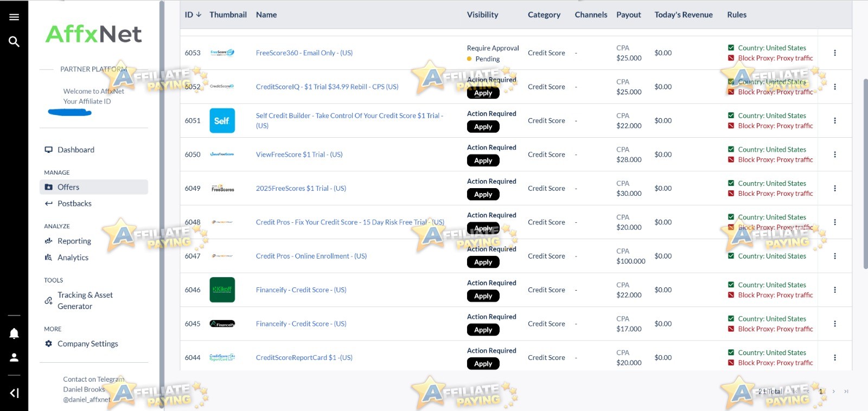The height and width of the screenshot is (411, 868).
Task: Open the CreditScoreIQ $1 Trial offer link
Action: coord(327,87)
